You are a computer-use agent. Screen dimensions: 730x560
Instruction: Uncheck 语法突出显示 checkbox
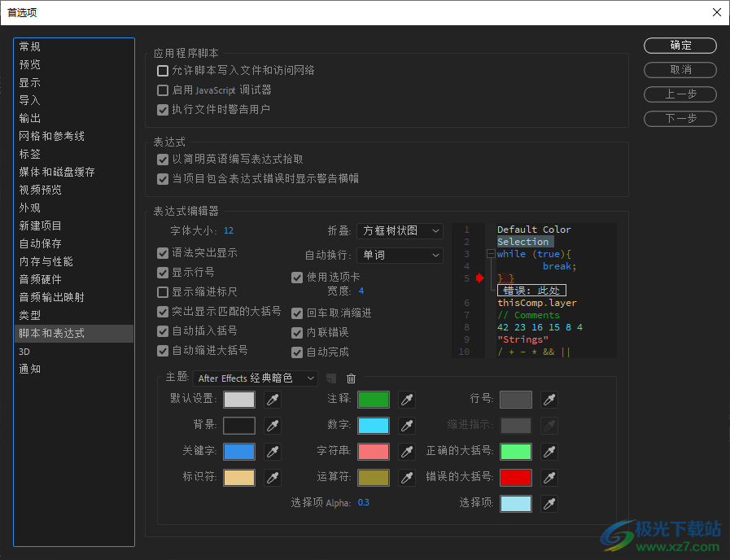point(163,253)
